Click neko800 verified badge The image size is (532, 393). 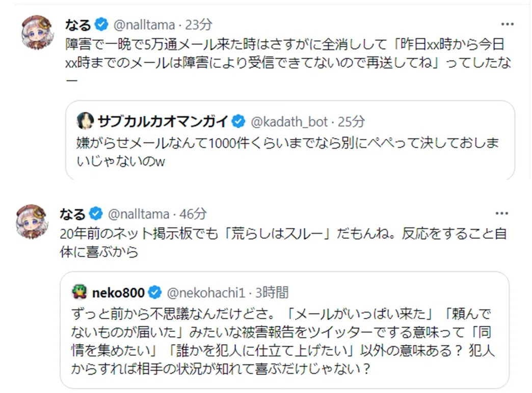(x=155, y=292)
